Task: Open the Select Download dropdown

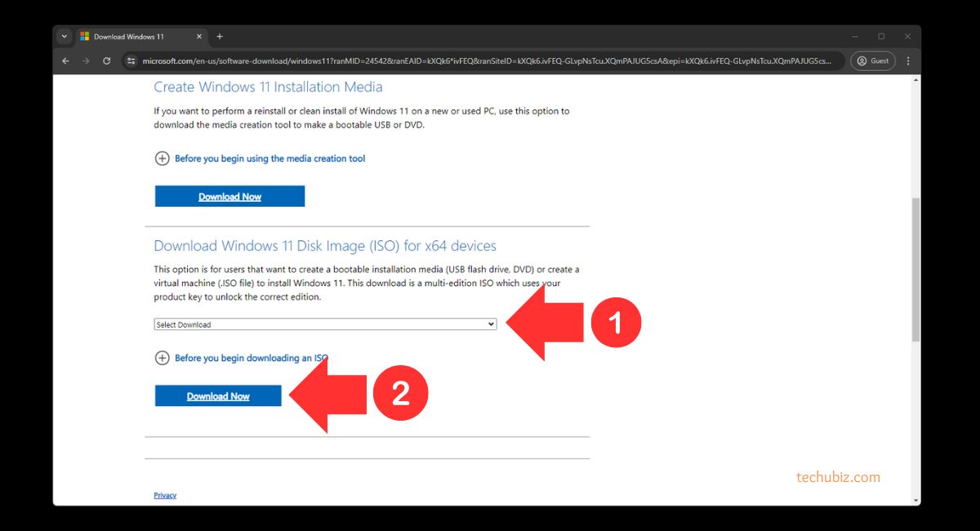Action: pos(325,324)
